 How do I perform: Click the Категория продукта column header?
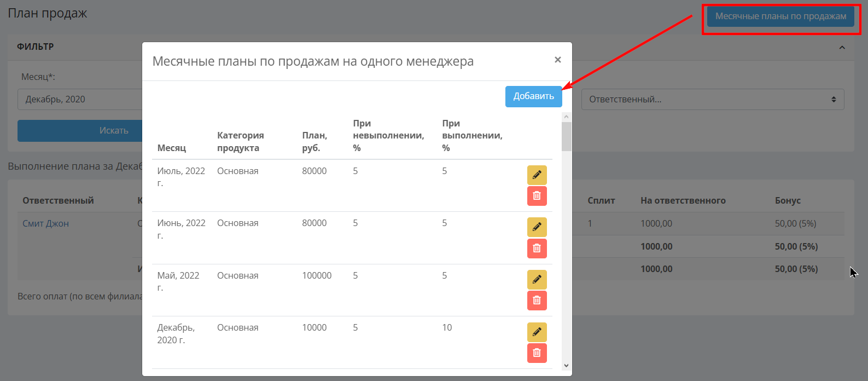point(241,142)
